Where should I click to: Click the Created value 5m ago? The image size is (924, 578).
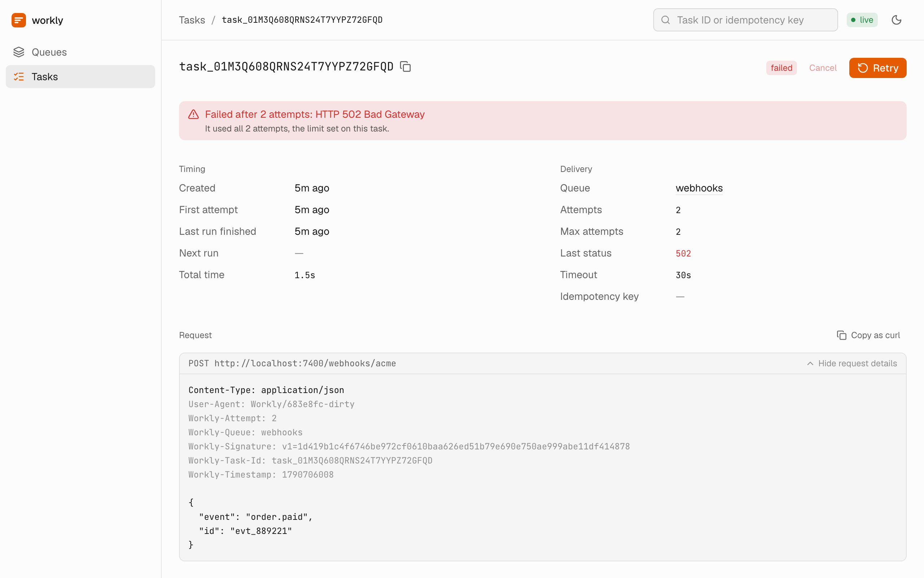(311, 188)
